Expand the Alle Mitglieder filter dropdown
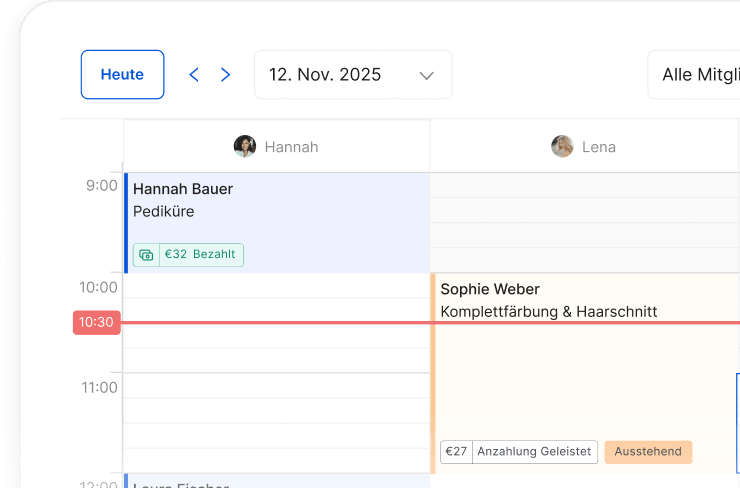740x488 pixels. (694, 75)
